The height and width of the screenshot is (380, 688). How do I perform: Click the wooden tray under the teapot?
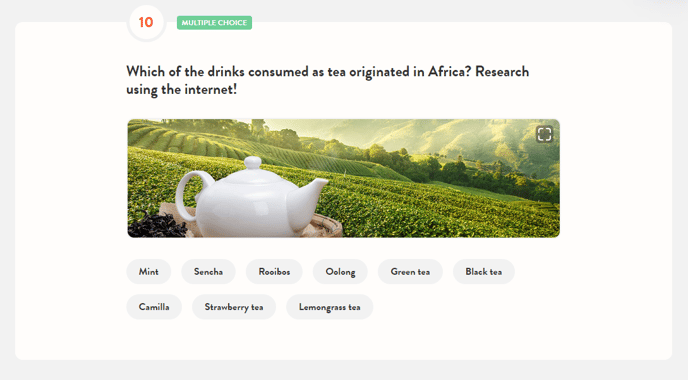(x=326, y=226)
